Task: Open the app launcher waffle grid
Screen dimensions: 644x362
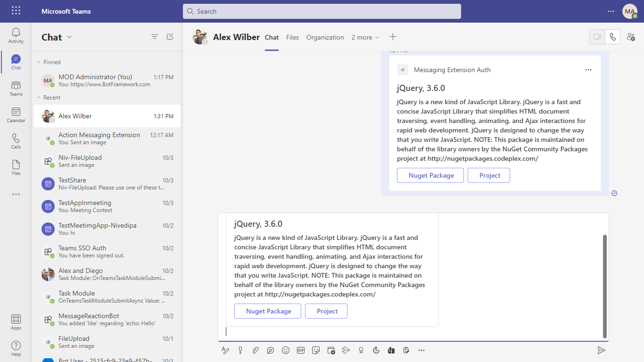Action: 16,11
